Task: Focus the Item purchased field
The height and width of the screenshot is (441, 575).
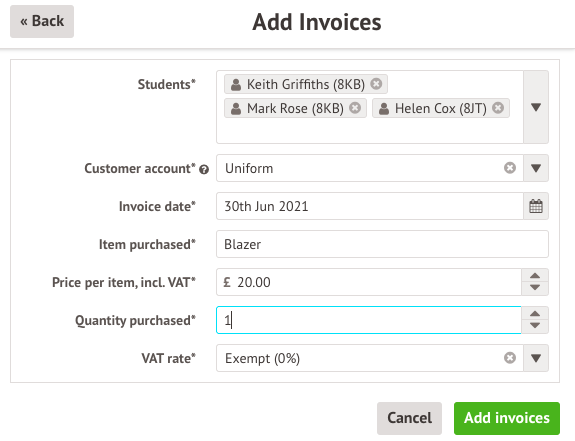Action: [382, 244]
